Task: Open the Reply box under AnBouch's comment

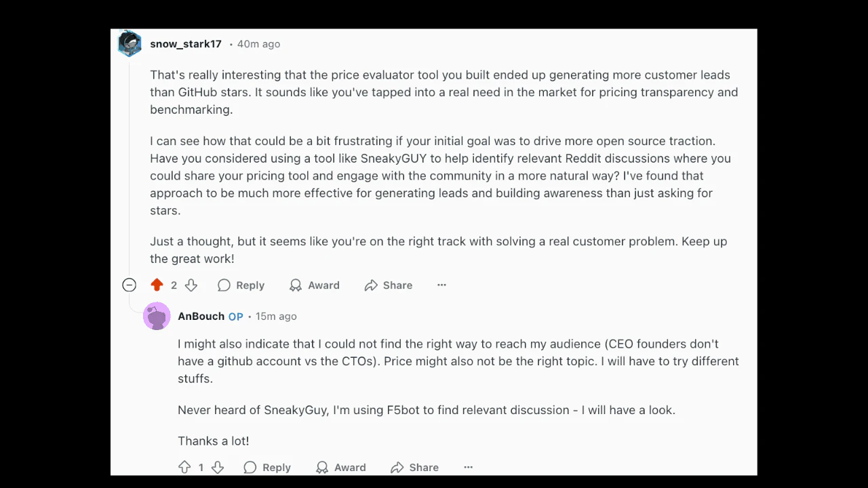Action: (267, 467)
